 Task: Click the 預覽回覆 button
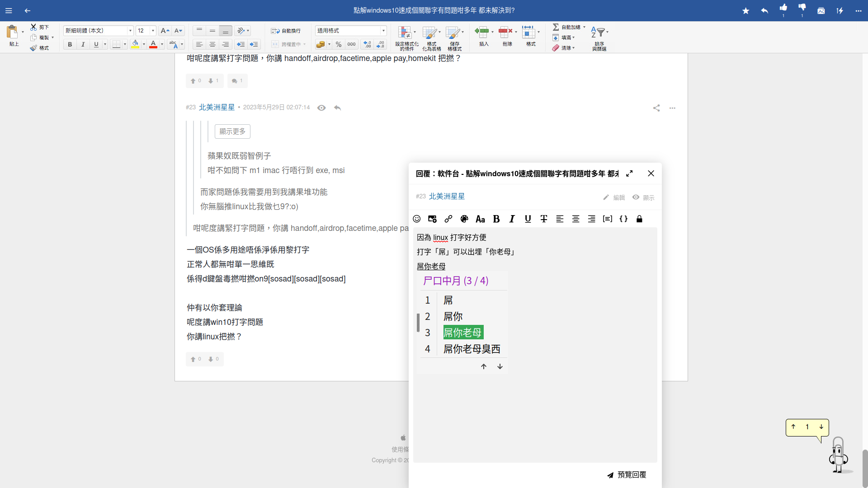click(x=627, y=475)
